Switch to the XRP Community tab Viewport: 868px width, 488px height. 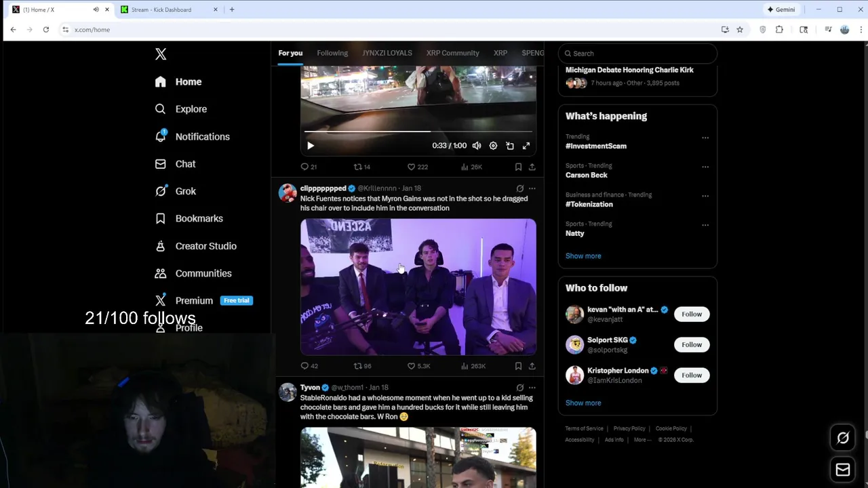coord(452,53)
